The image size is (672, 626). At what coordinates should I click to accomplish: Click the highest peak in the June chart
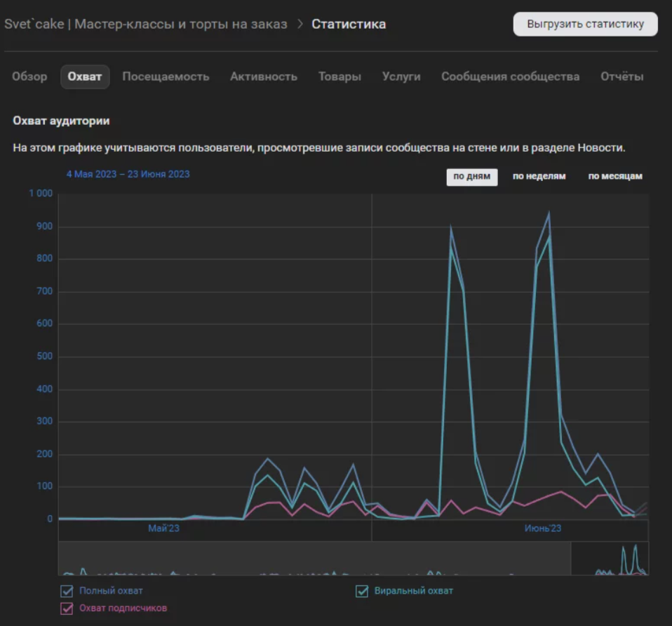pyautogui.click(x=549, y=213)
